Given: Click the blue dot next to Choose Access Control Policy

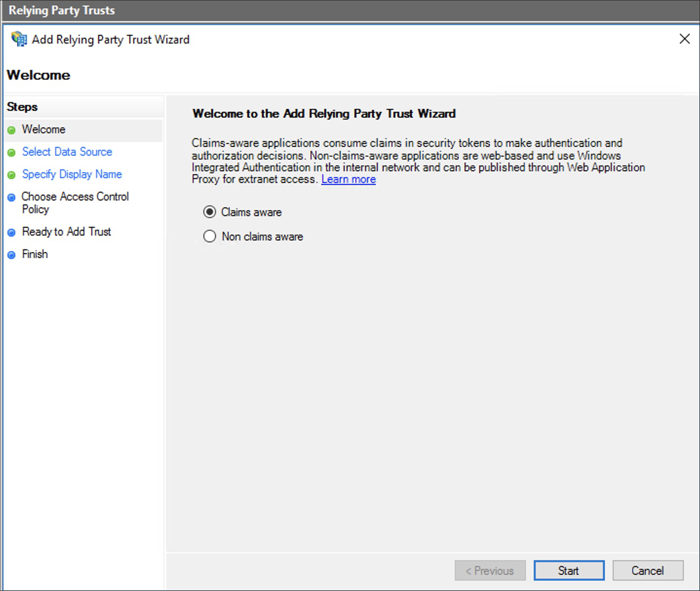Looking at the screenshot, I should coord(11,197).
